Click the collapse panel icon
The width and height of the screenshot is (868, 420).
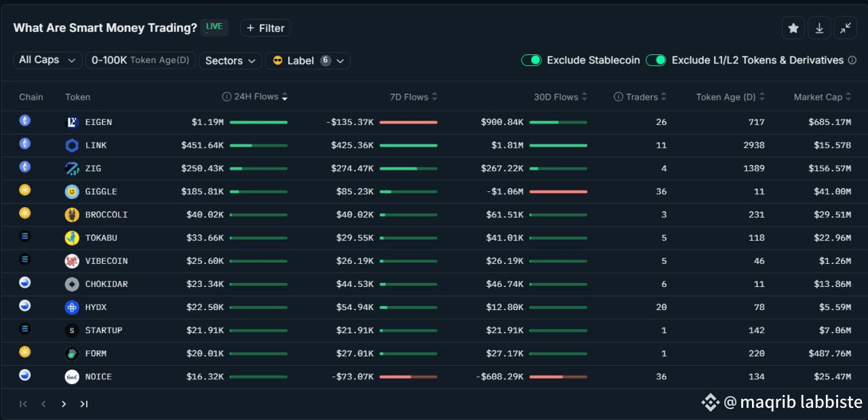pos(846,28)
